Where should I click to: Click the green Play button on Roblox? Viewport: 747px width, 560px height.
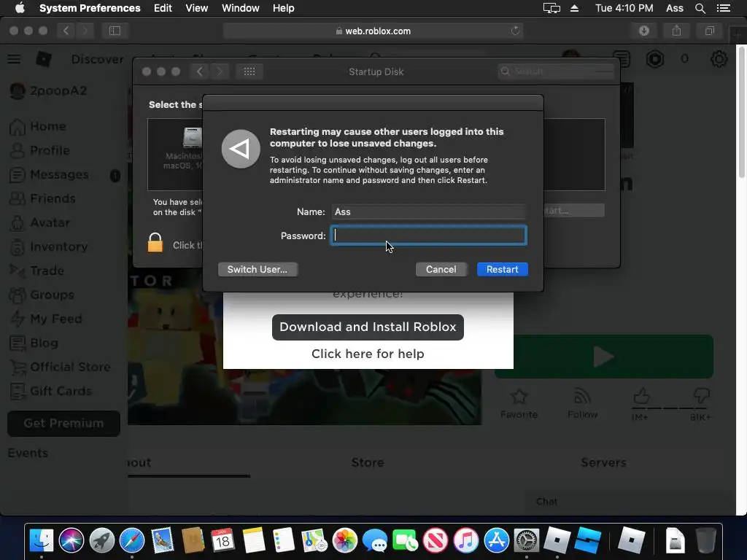[603, 357]
